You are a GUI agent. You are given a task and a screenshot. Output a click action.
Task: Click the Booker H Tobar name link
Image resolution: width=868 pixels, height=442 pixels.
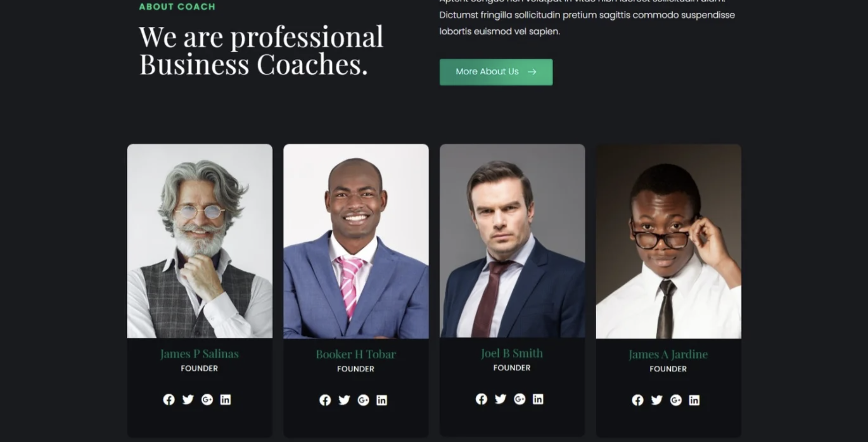tap(356, 354)
